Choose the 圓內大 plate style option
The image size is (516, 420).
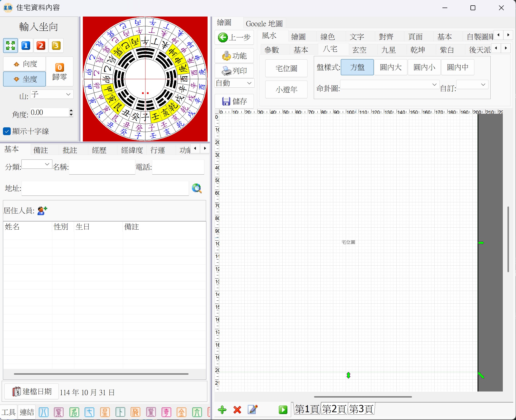coord(391,67)
